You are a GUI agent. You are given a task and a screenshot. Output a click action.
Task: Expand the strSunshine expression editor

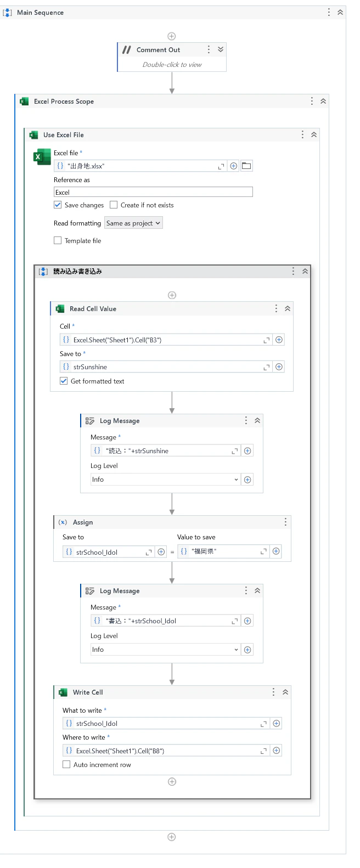(267, 367)
